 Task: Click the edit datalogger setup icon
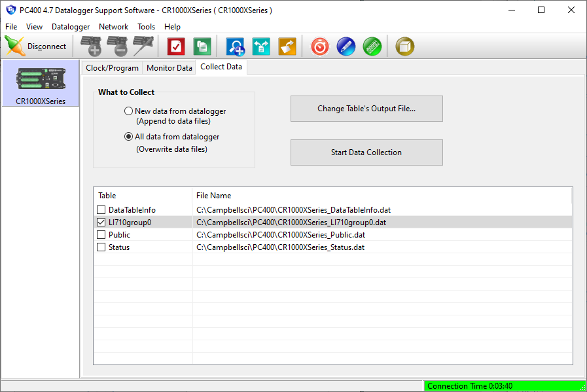(143, 46)
